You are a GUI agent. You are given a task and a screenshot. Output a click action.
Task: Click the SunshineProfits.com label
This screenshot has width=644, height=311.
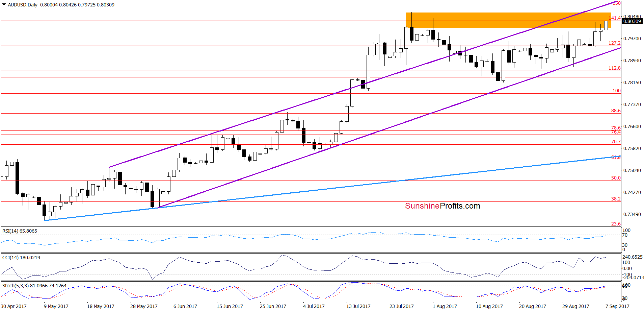[x=442, y=206]
